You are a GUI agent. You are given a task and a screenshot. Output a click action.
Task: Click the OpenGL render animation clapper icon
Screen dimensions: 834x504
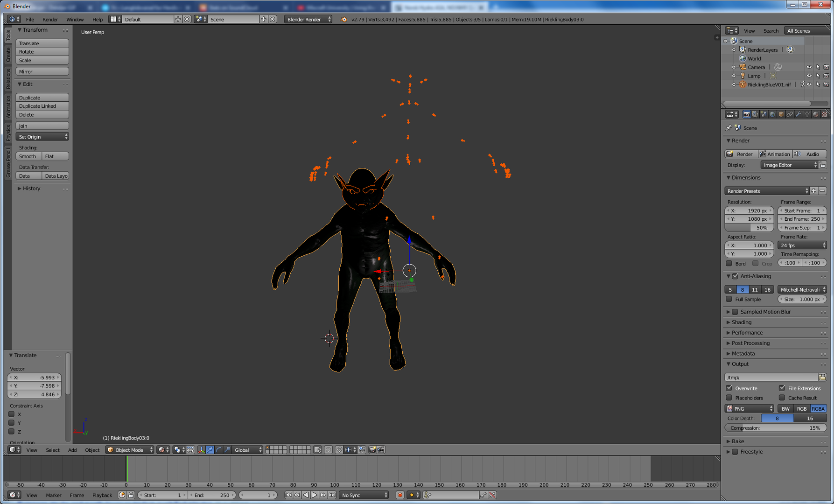point(381,450)
